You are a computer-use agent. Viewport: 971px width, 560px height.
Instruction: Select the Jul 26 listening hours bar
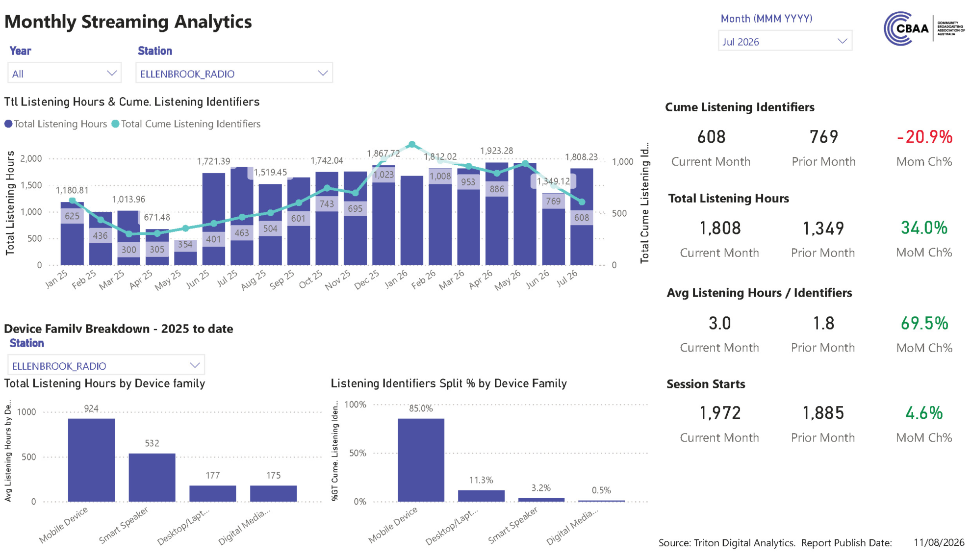coord(582,217)
